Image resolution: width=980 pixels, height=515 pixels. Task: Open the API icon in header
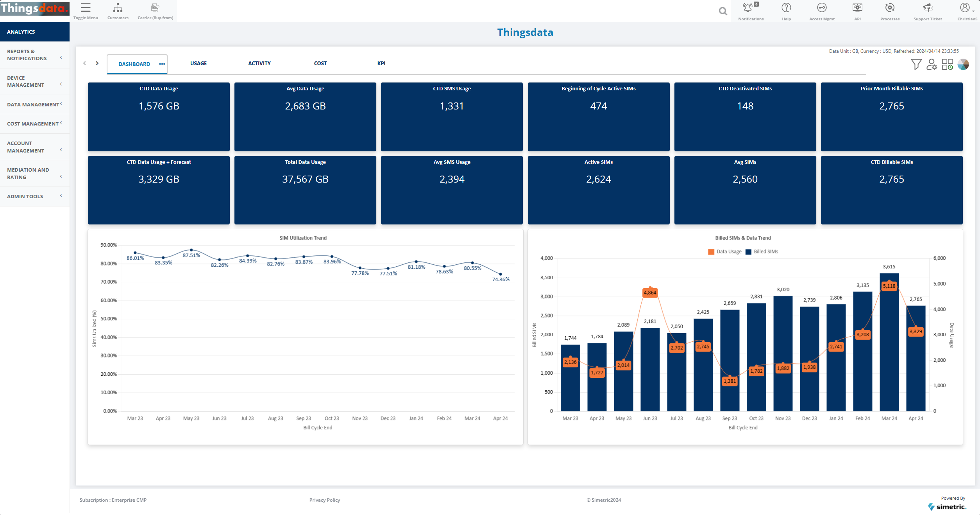(857, 8)
